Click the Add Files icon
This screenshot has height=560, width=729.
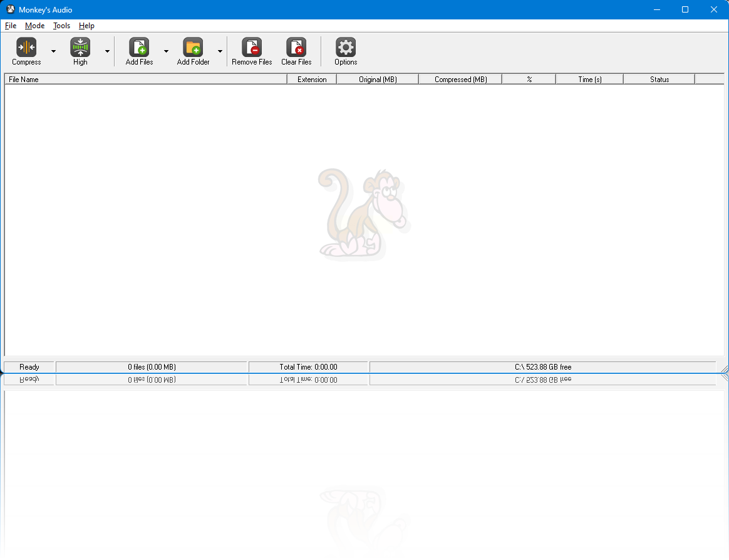point(139,47)
